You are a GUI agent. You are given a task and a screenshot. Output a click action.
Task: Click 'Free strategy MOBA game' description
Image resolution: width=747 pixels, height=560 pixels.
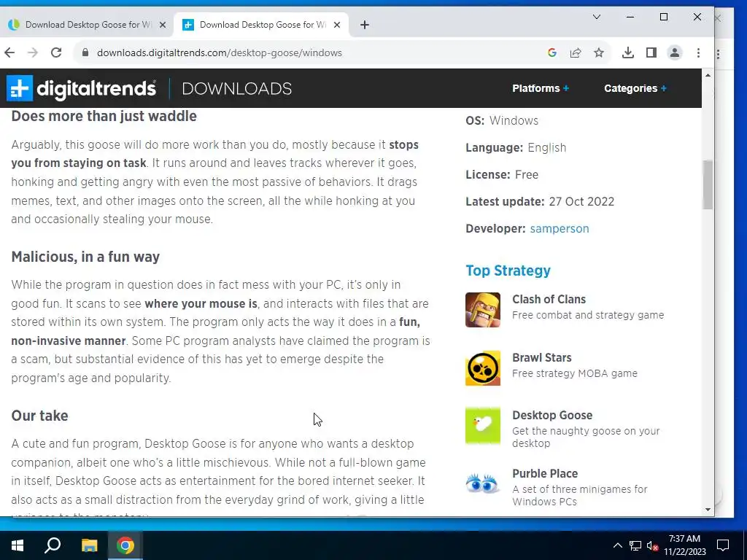pyautogui.click(x=575, y=373)
